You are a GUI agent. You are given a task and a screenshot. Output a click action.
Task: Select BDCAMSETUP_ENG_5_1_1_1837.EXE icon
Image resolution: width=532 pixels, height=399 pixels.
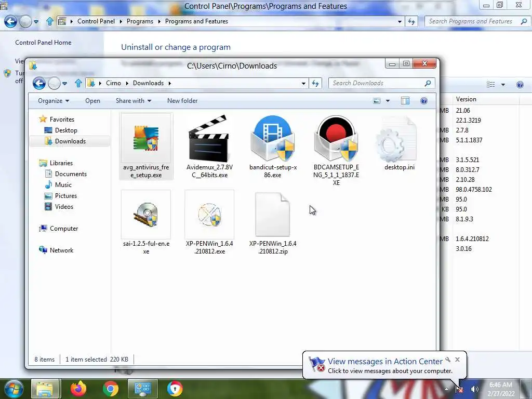coord(336,138)
